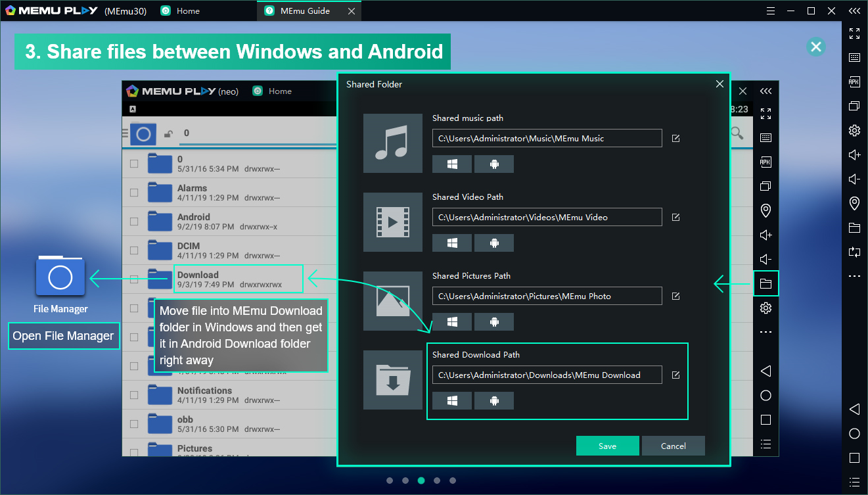Tick the checkbox beside DCIM folder
The width and height of the screenshot is (868, 495).
coord(134,250)
